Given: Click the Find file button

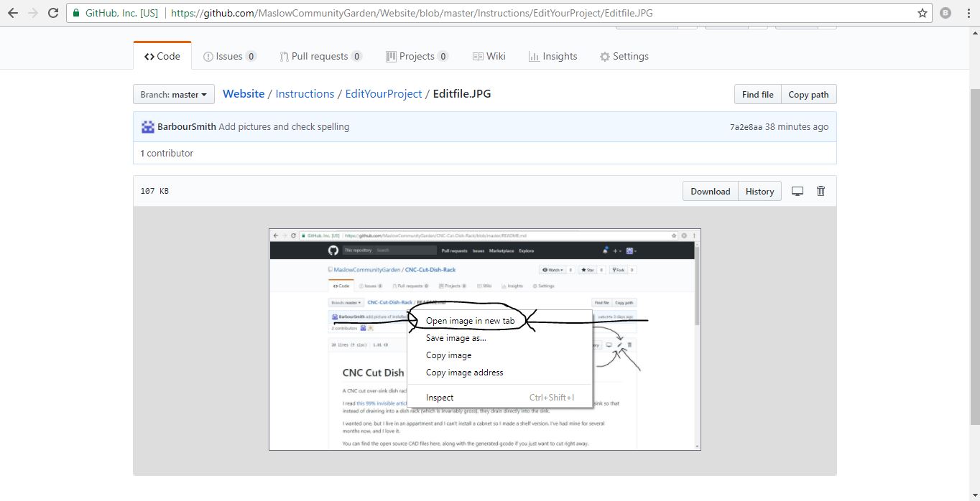Looking at the screenshot, I should [x=757, y=94].
